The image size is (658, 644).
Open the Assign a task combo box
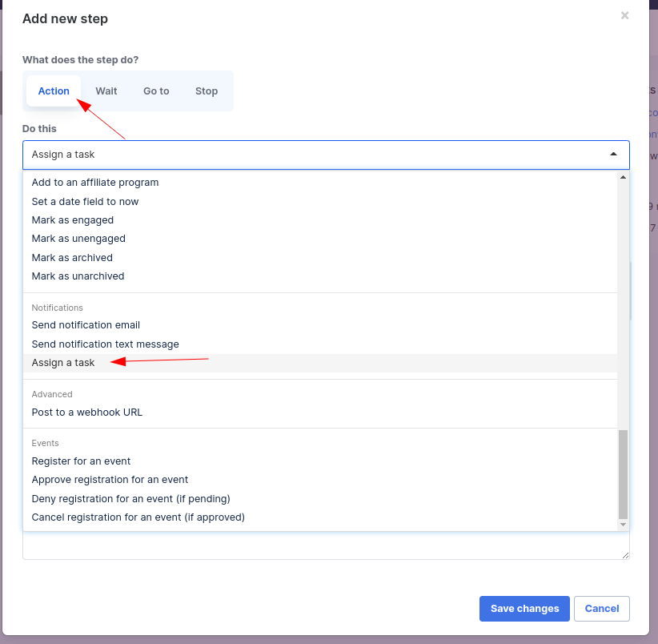326,155
